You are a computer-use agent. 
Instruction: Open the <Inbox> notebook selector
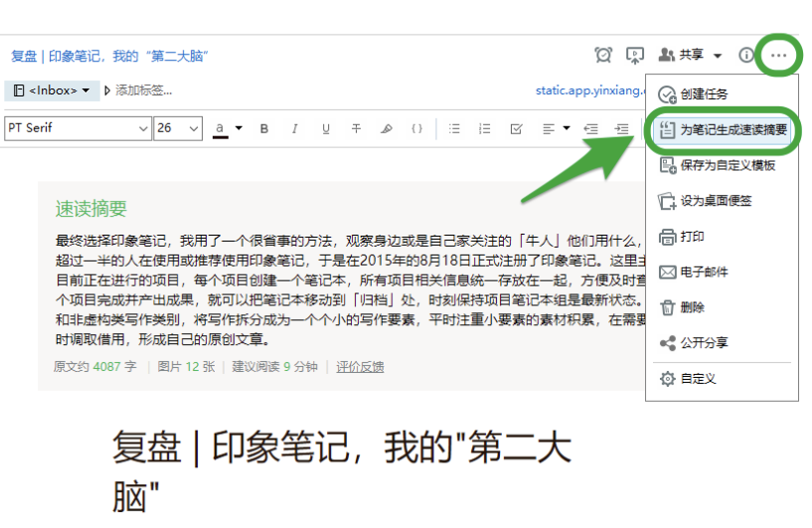(52, 90)
